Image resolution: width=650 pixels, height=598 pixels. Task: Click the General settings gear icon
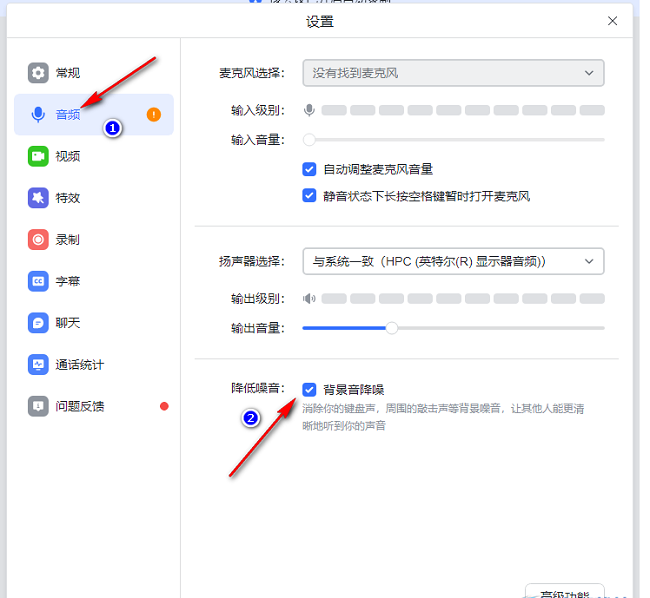point(38,73)
